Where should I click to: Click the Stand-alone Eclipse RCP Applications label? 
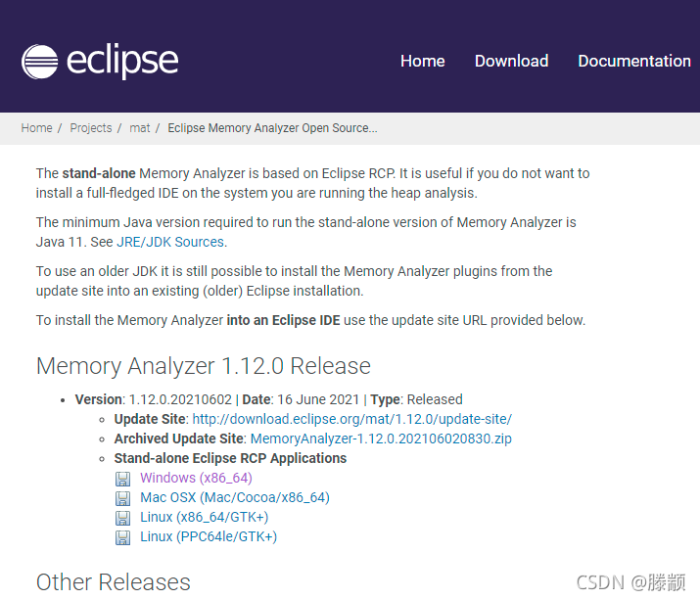click(230, 458)
